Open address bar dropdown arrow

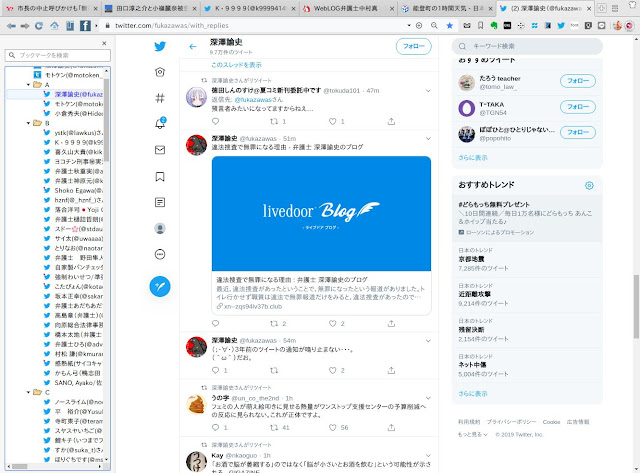409,25
